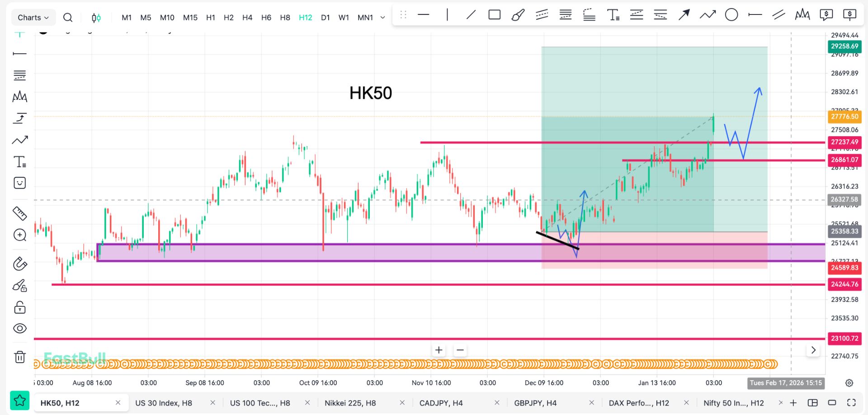Screen dimensions: 868x415
Task: Select the rectangle drawing tool
Action: [x=494, y=15]
